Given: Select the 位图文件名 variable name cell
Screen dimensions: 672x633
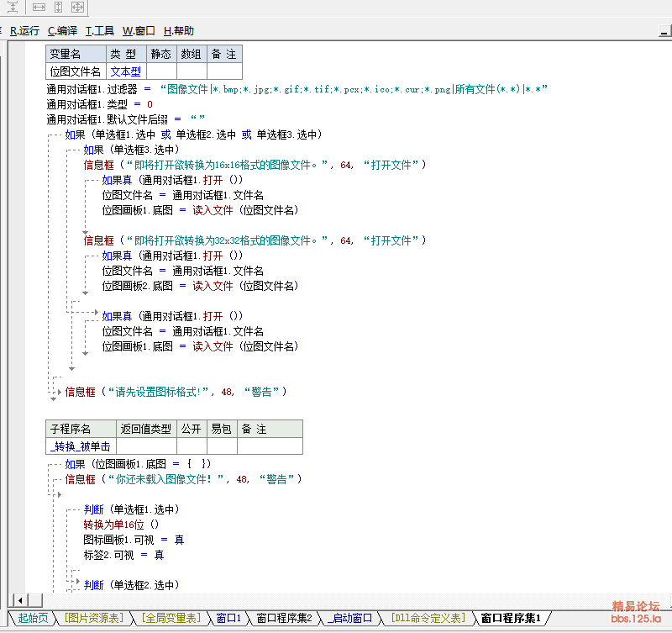Looking at the screenshot, I should [76, 71].
